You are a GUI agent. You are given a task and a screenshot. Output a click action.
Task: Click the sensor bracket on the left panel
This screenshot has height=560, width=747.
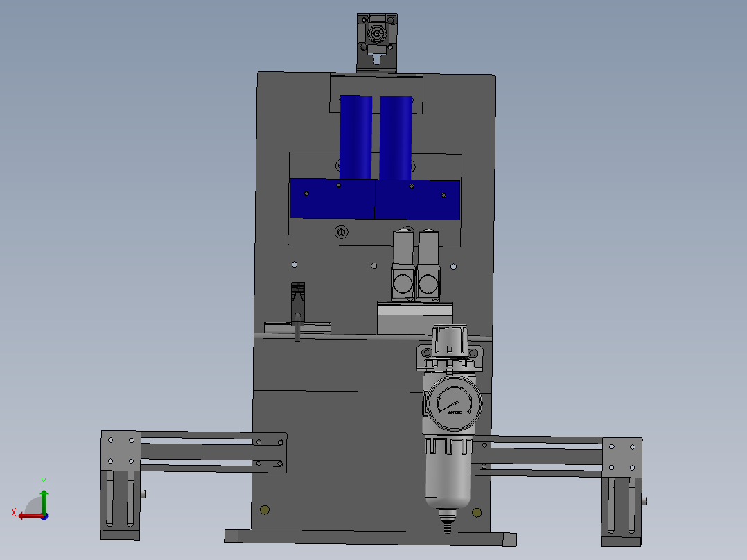click(x=297, y=298)
